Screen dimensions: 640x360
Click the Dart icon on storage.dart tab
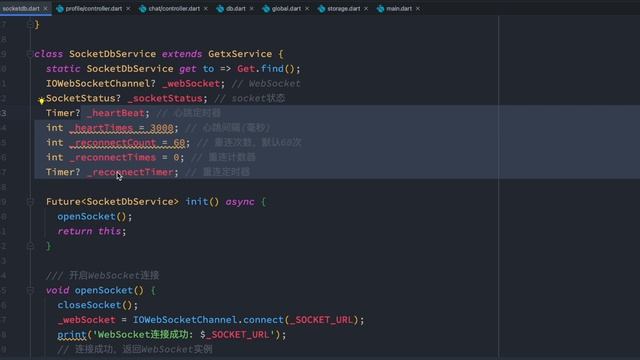point(322,8)
